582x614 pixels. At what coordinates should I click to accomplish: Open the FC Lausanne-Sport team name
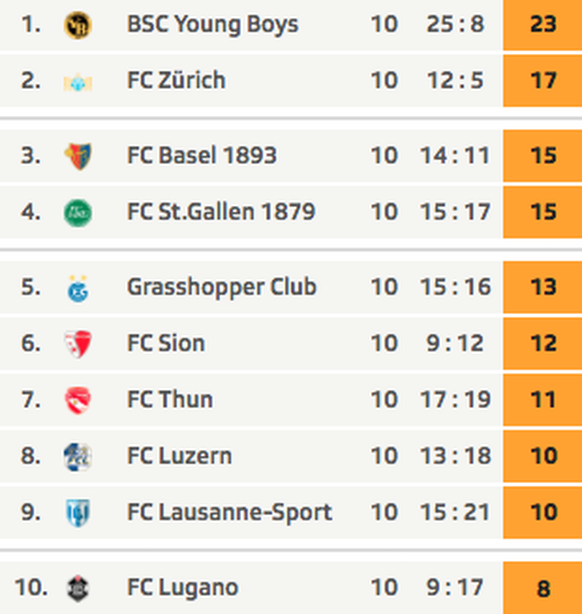point(230,512)
